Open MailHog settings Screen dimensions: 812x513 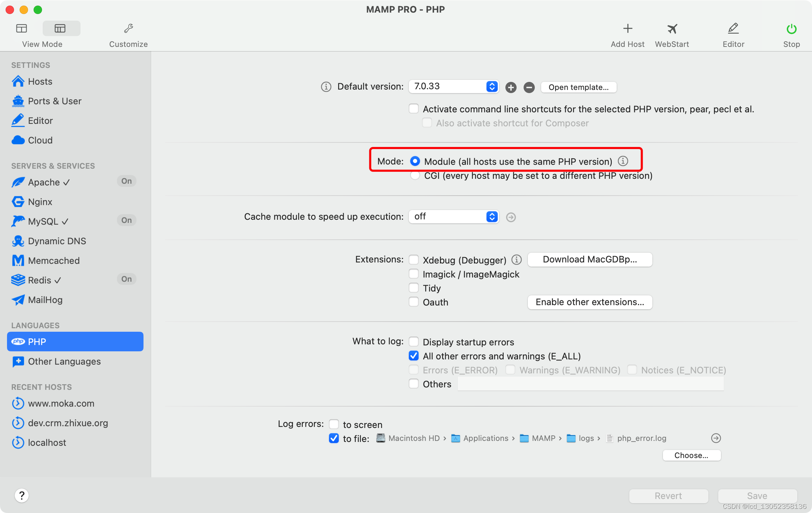45,300
